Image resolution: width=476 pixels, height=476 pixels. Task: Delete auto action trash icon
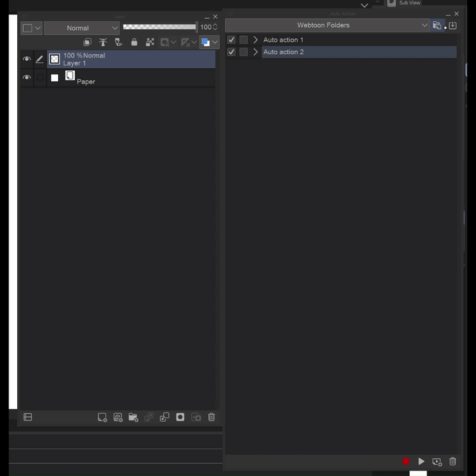[453, 461]
